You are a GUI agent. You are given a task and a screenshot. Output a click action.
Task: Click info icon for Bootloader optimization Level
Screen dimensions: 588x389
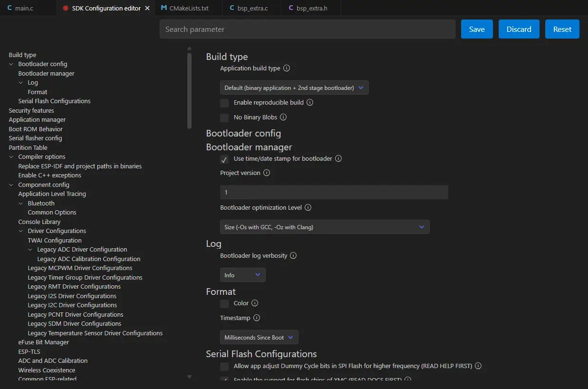coord(308,208)
